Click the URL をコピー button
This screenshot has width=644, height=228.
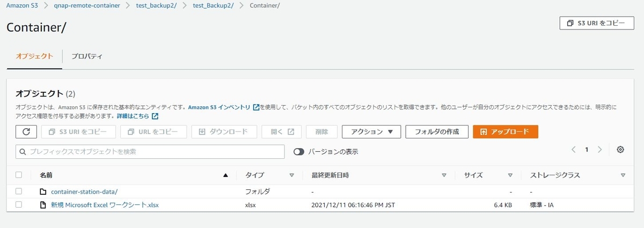coord(153,131)
